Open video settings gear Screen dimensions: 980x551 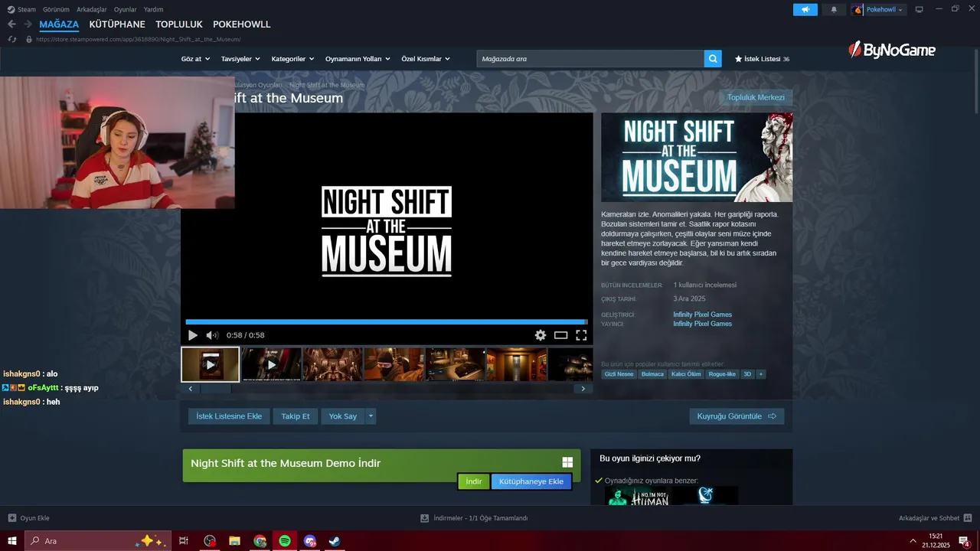541,335
